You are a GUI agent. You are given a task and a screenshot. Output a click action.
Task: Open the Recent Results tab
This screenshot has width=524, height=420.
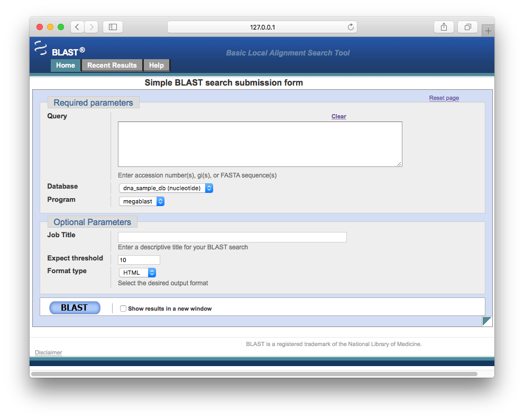point(112,66)
